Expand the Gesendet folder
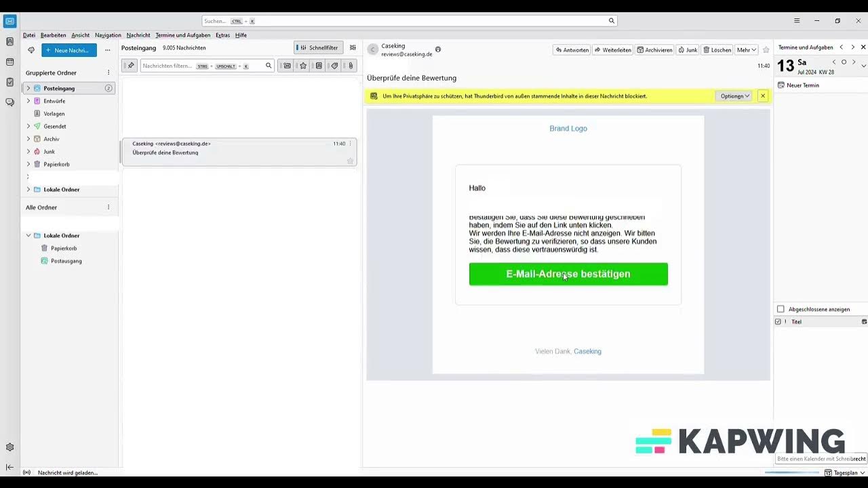Viewport: 868px width, 488px height. pyautogui.click(x=28, y=126)
